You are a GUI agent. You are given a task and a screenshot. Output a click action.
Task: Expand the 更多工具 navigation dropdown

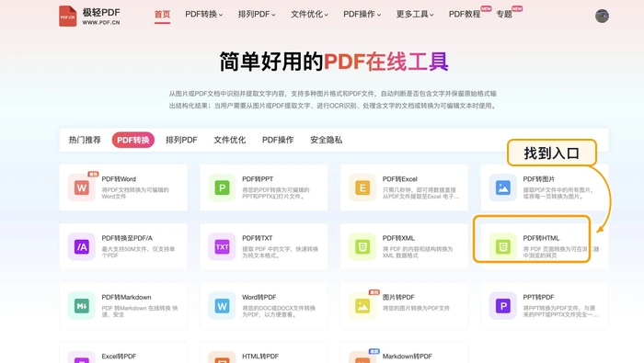click(415, 15)
